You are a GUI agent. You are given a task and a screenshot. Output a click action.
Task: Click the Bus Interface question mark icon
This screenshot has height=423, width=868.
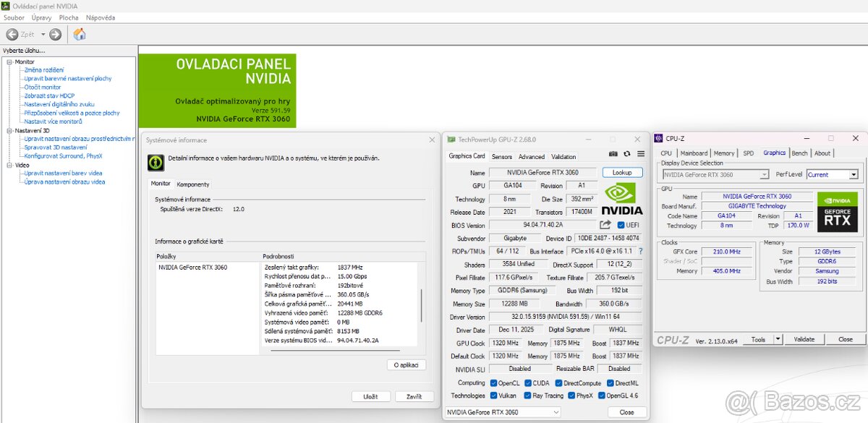click(x=640, y=251)
